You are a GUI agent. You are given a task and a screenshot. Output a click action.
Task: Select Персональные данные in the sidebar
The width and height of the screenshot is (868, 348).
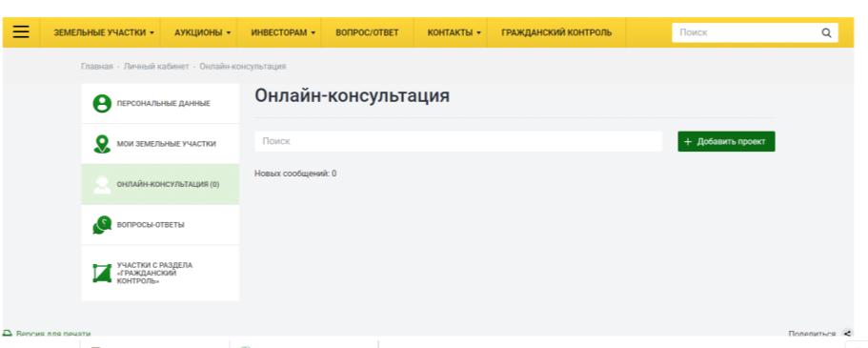click(x=160, y=104)
